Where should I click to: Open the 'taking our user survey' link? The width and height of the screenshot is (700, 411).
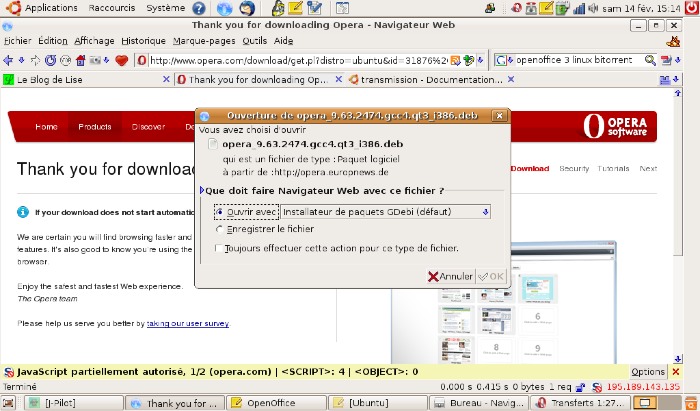coord(187,324)
